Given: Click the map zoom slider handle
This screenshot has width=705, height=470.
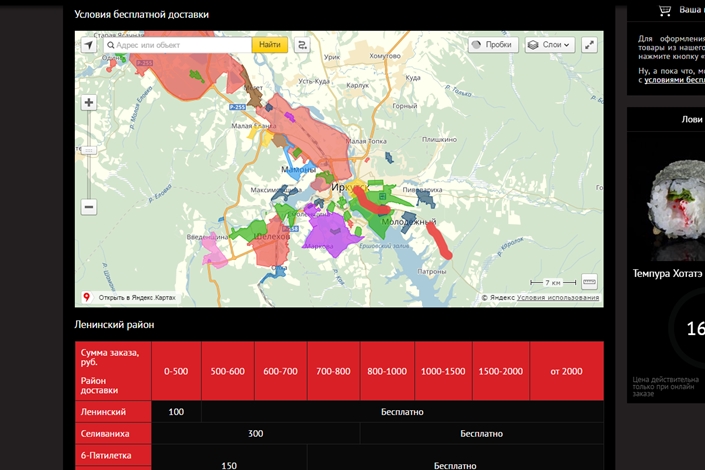Looking at the screenshot, I should 89,150.
